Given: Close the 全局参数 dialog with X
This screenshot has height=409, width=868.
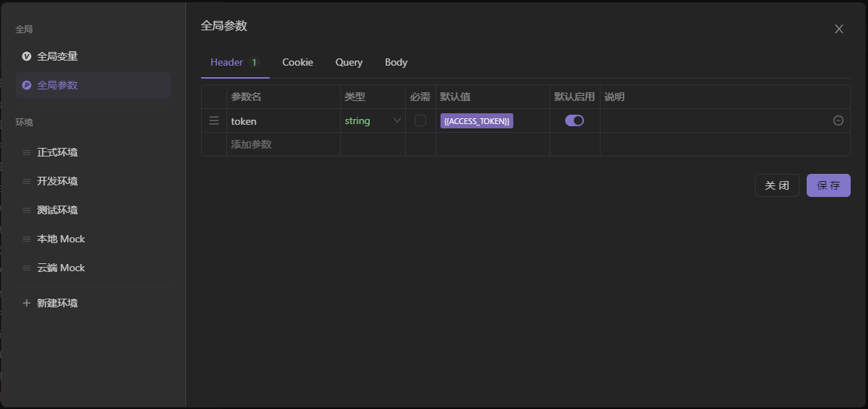Looking at the screenshot, I should 839,29.
